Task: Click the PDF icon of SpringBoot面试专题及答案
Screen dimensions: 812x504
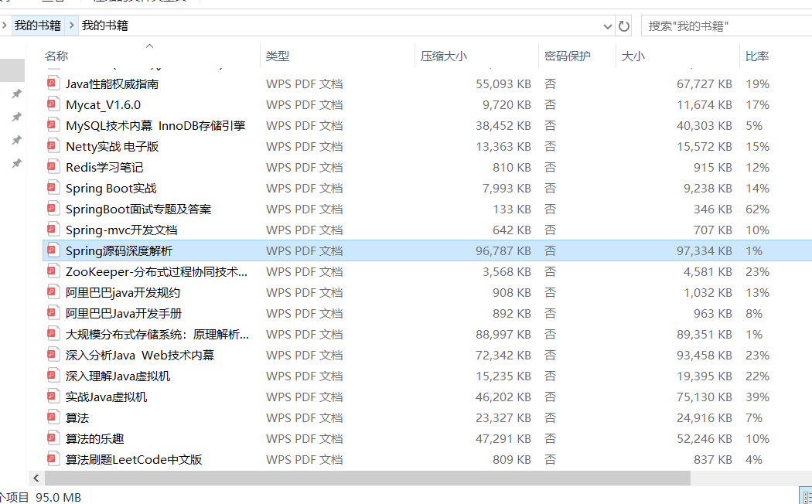Action: pos(53,209)
